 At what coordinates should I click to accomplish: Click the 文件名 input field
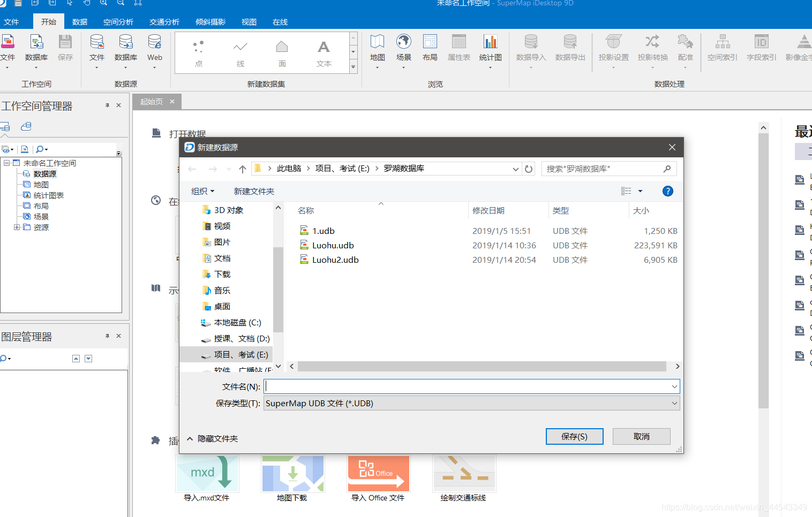click(472, 386)
